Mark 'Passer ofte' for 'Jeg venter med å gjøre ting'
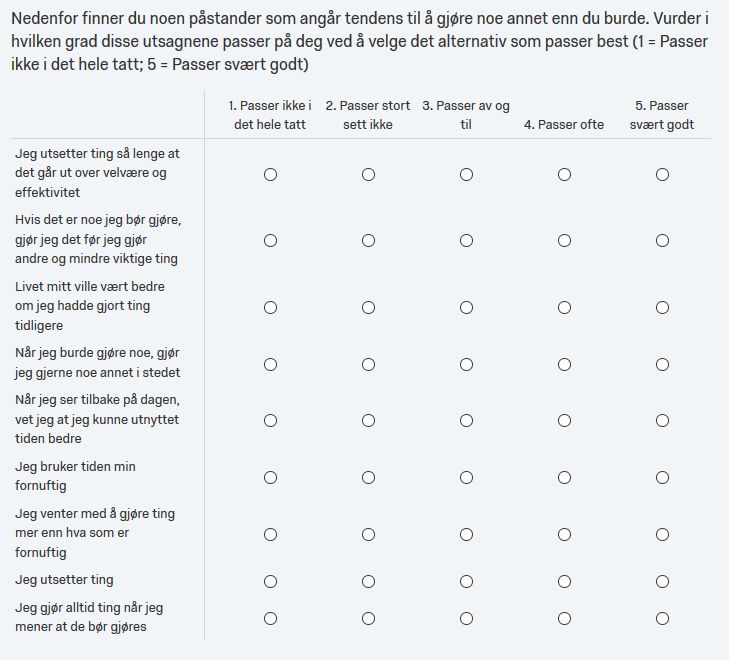Viewport: 729px width, 660px height. click(564, 534)
